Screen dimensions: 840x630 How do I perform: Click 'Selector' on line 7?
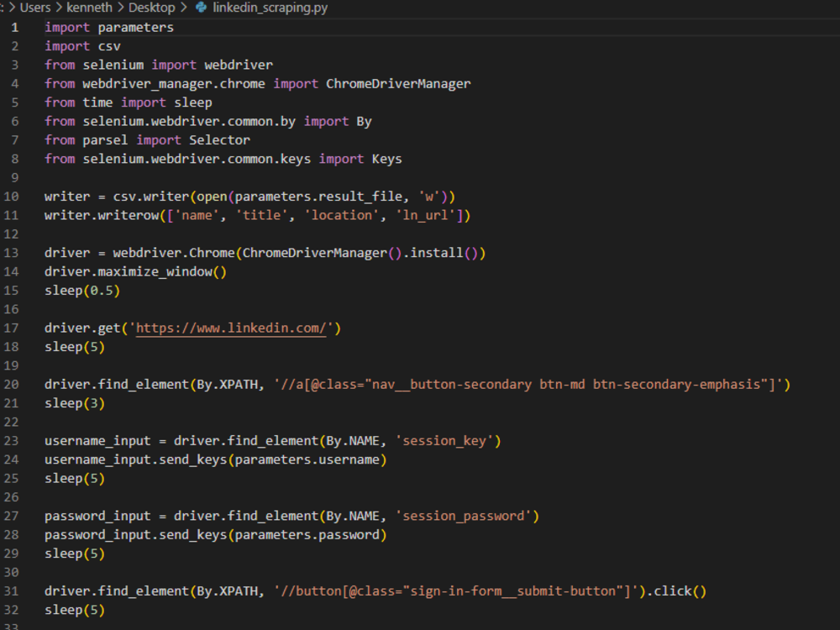(219, 139)
